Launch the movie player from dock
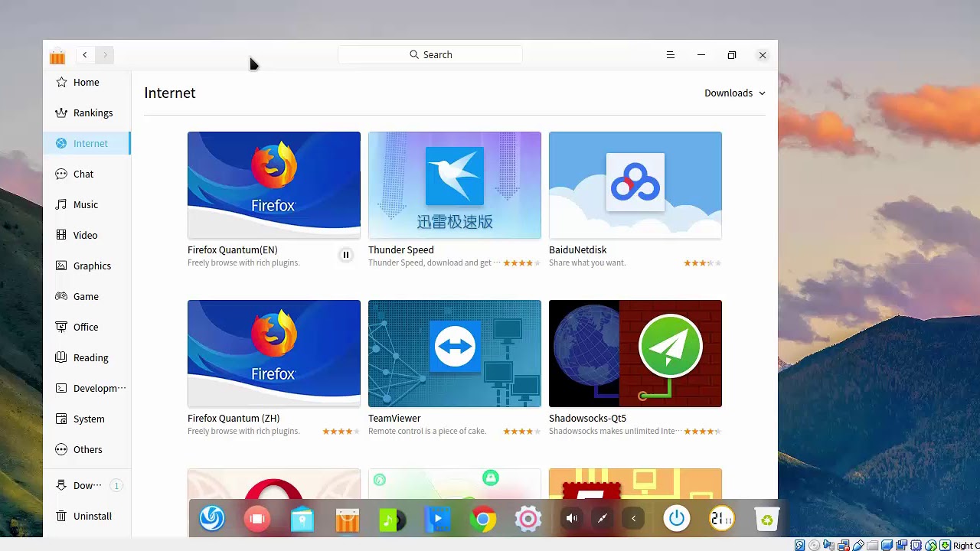 pyautogui.click(x=438, y=519)
